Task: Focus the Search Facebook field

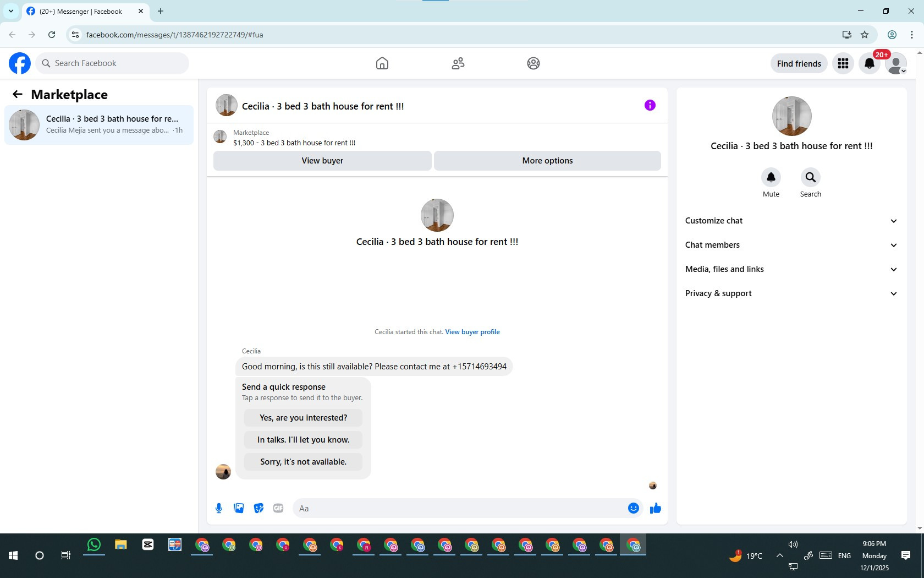Action: [112, 63]
